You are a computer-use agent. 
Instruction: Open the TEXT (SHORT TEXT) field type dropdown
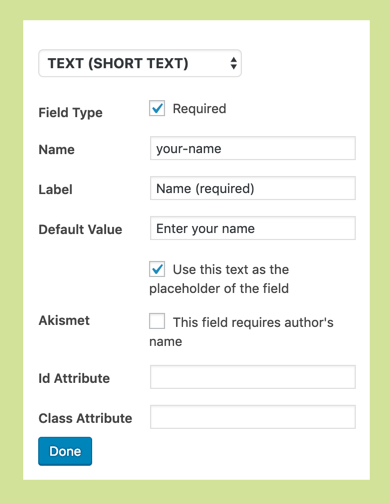pyautogui.click(x=140, y=63)
